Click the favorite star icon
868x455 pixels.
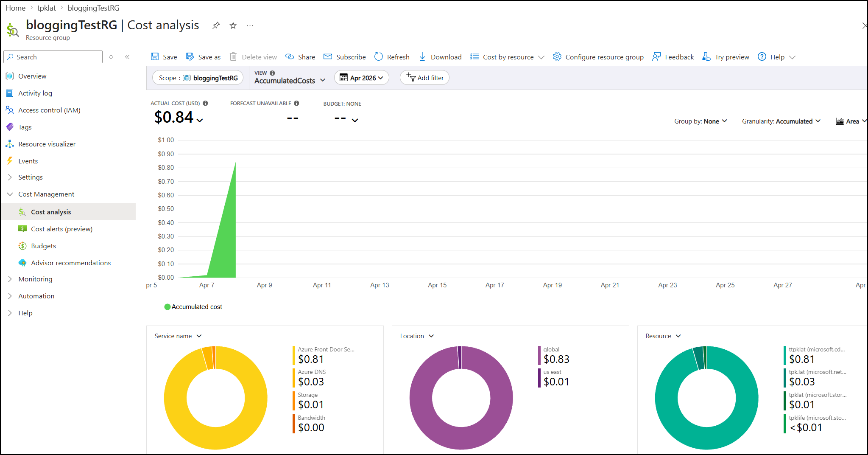click(233, 25)
